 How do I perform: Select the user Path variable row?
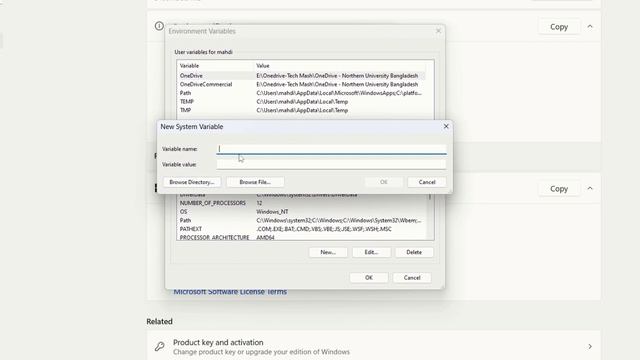click(302, 93)
